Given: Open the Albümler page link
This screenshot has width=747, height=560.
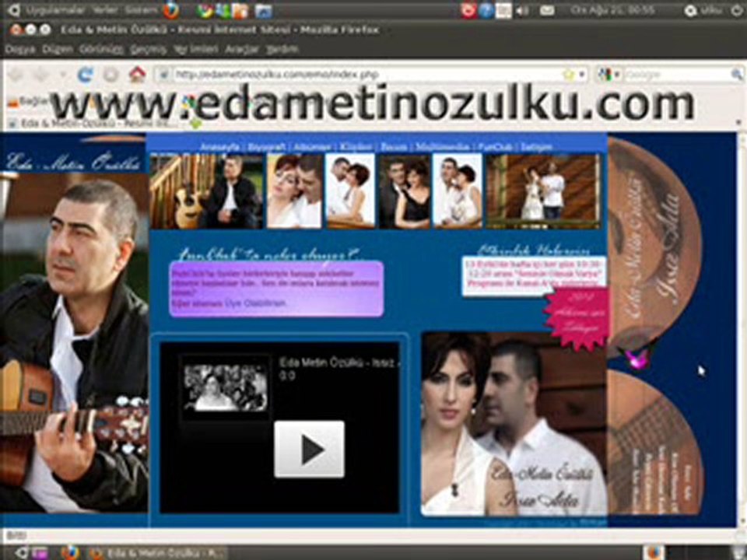Looking at the screenshot, I should pos(312,147).
